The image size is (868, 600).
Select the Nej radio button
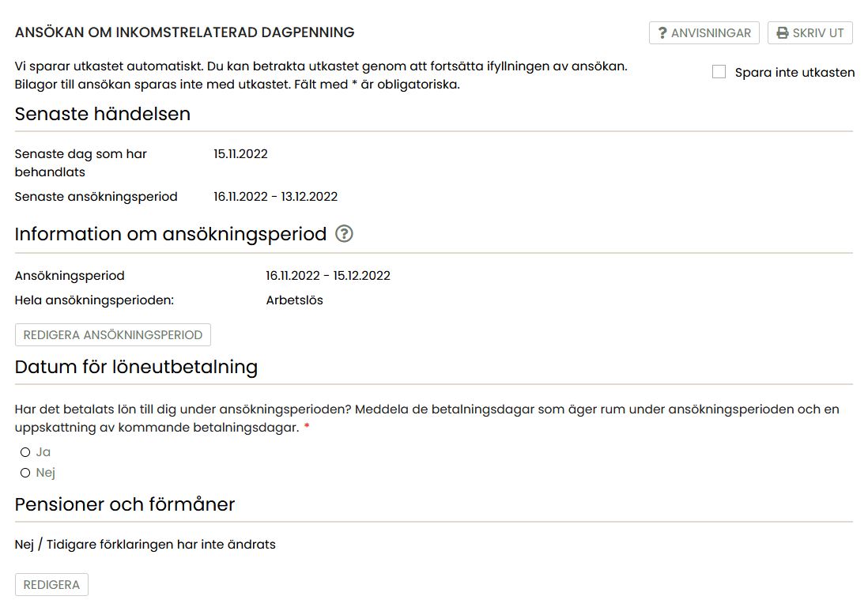click(25, 473)
